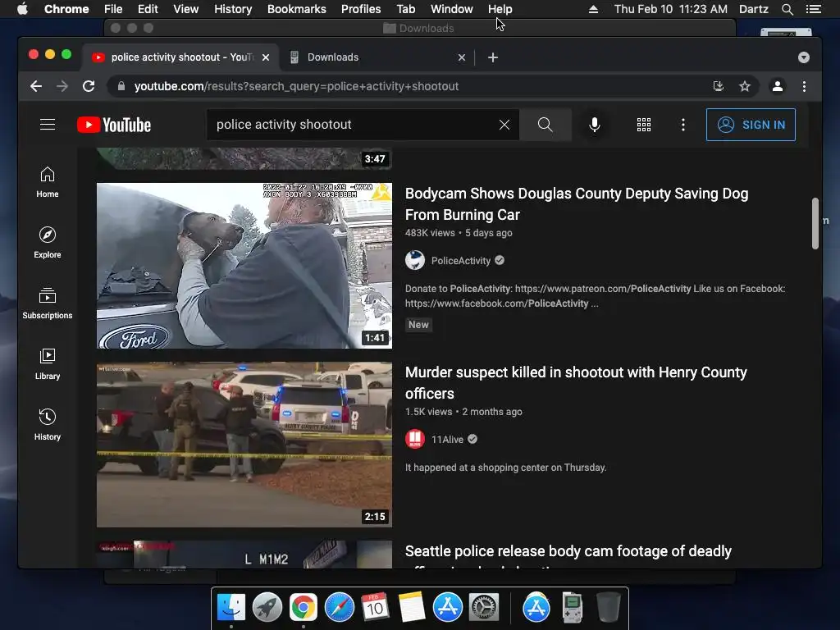Open the Help menu
The image size is (840, 630).
[500, 9]
